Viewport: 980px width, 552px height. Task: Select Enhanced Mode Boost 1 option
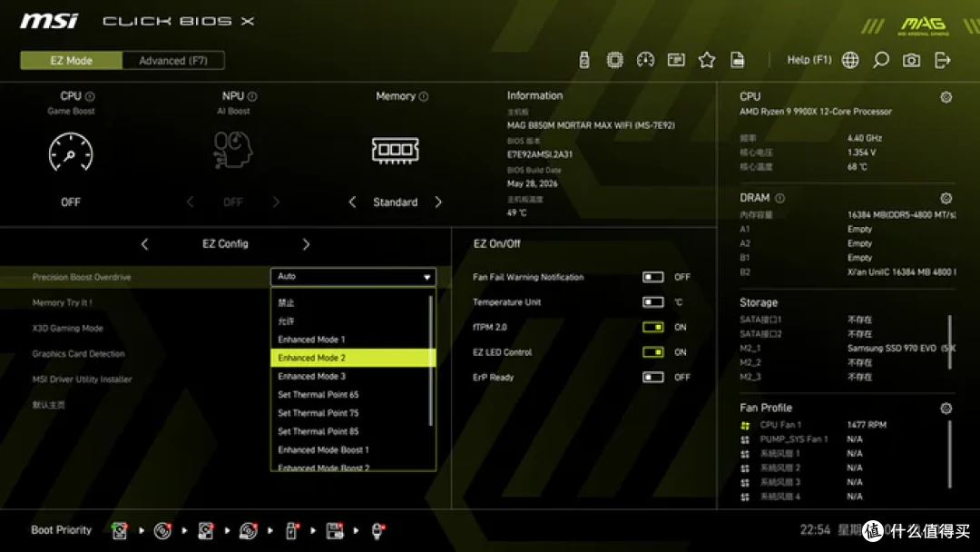click(x=349, y=450)
